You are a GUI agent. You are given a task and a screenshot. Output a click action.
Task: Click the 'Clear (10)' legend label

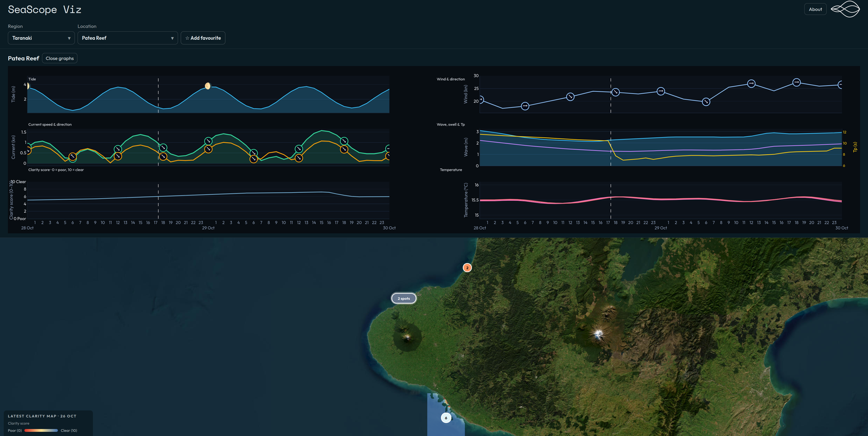[x=69, y=431]
